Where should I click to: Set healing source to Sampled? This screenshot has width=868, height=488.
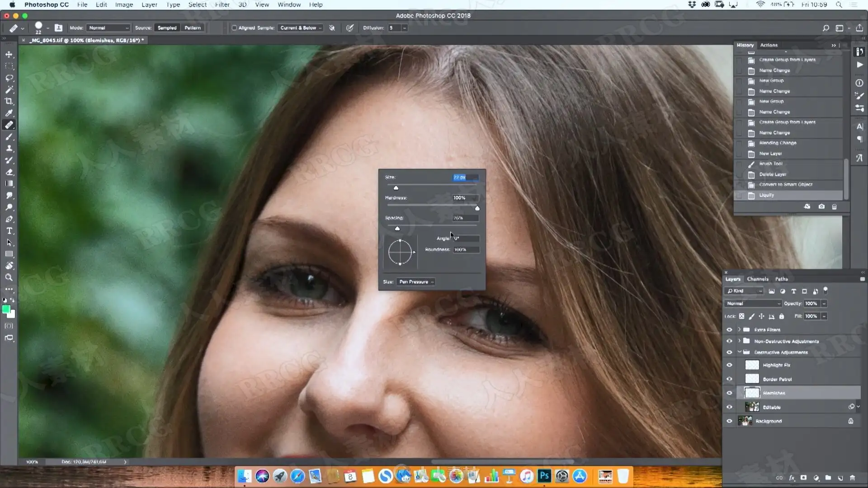point(167,28)
